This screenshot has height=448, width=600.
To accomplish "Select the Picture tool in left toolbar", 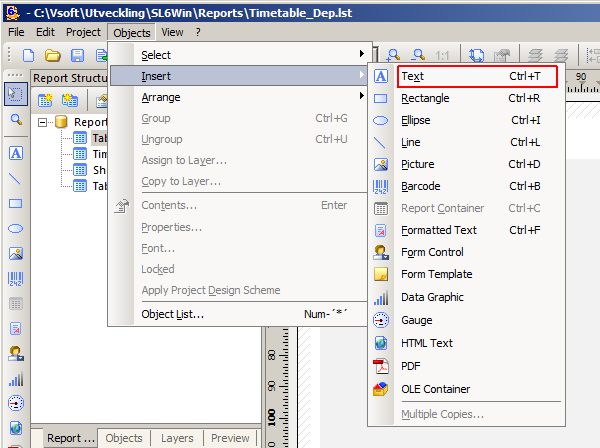I will pos(16,254).
